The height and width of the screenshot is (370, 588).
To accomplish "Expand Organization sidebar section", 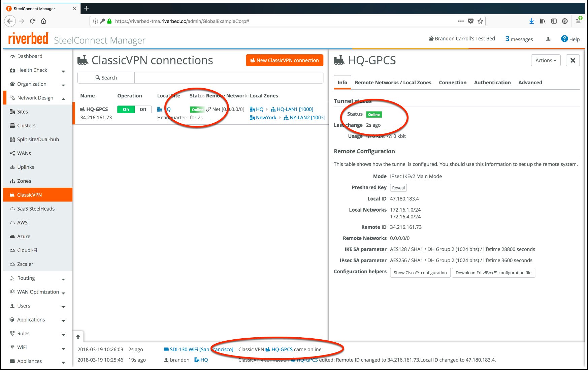I will [63, 85].
